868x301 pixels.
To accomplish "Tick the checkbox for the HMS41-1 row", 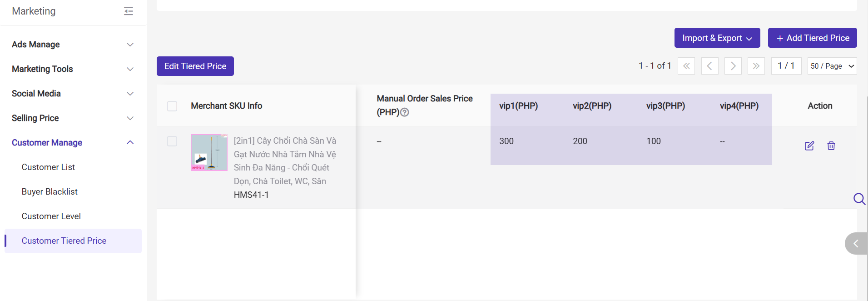I will point(172,141).
